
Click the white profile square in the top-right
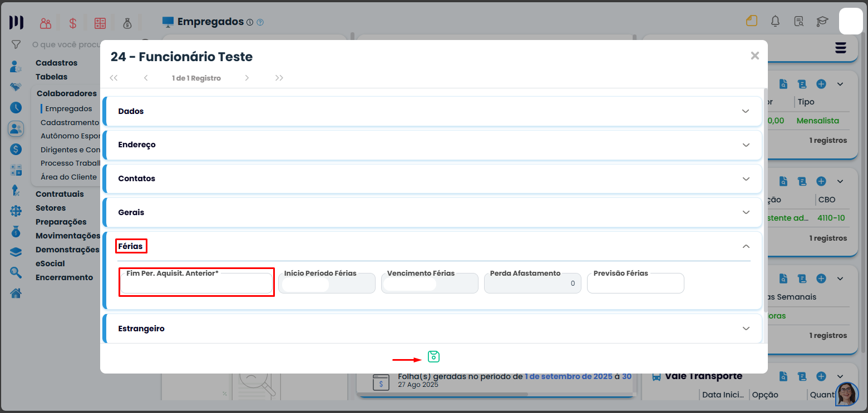(850, 21)
